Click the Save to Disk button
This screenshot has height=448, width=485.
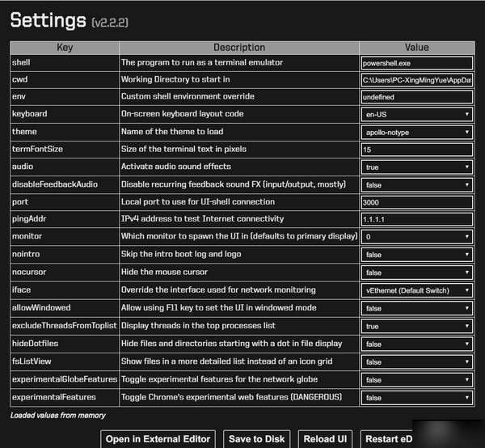257,439
